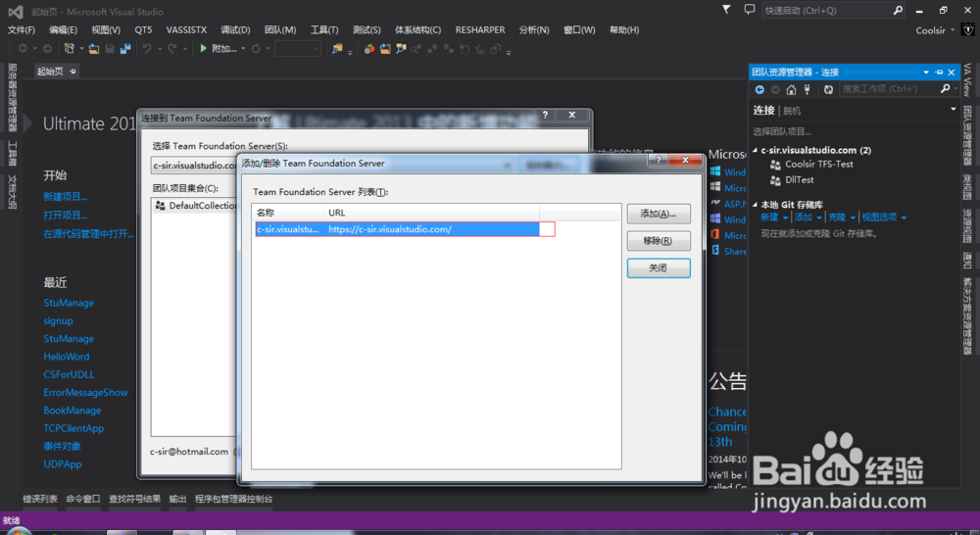Click the Navigate Forward toolbar icon
Image resolution: width=980 pixels, height=535 pixels.
[47, 48]
